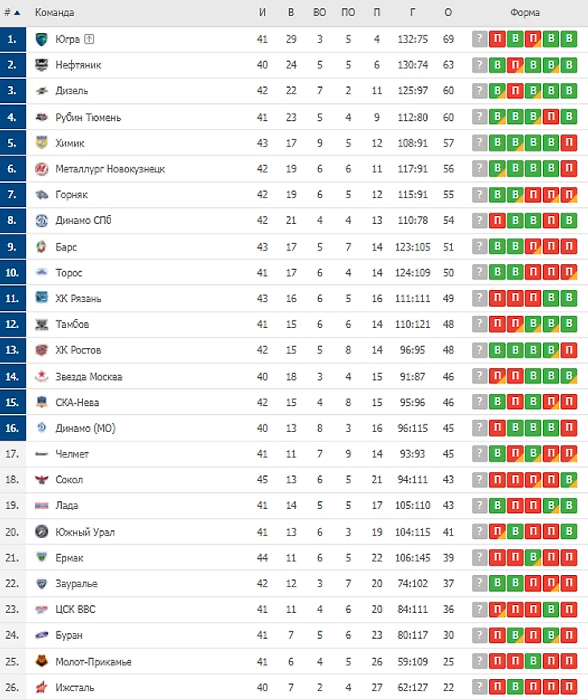Click Химик's last red П form badge
Viewport: 588px width, 700px height.
click(x=569, y=143)
